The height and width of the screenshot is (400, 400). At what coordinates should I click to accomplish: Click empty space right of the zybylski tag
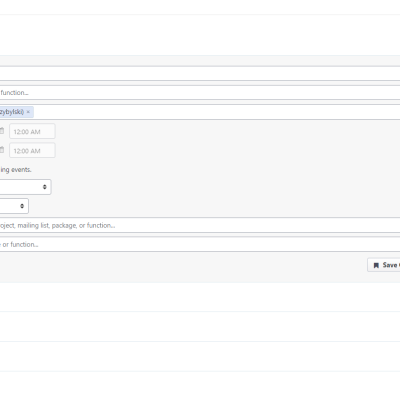tap(217, 112)
